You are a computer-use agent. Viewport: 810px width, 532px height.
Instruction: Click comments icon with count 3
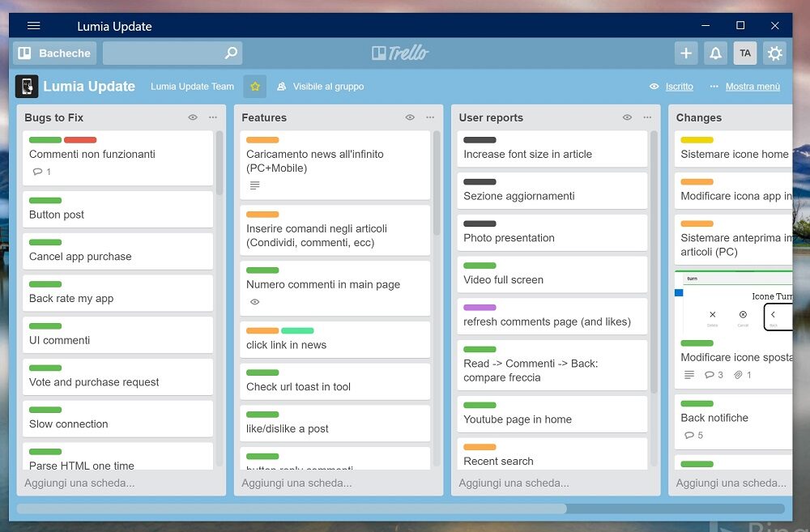tap(714, 375)
